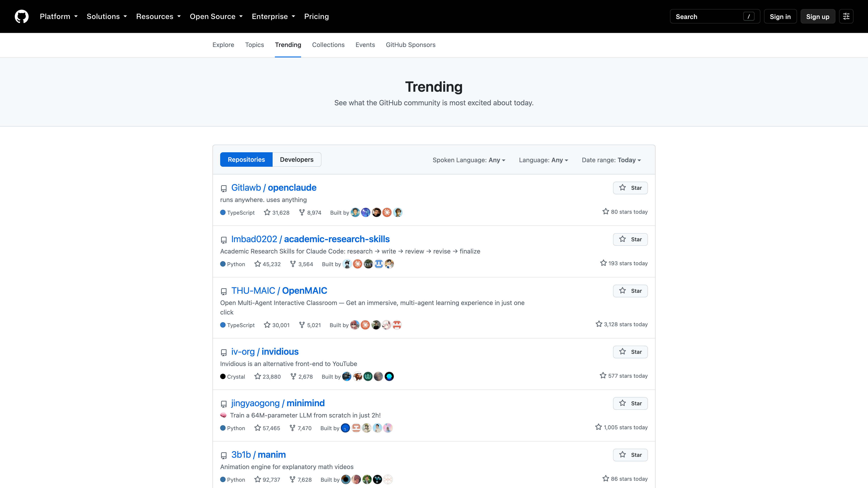Select the Trending tab
868x488 pixels.
288,45
